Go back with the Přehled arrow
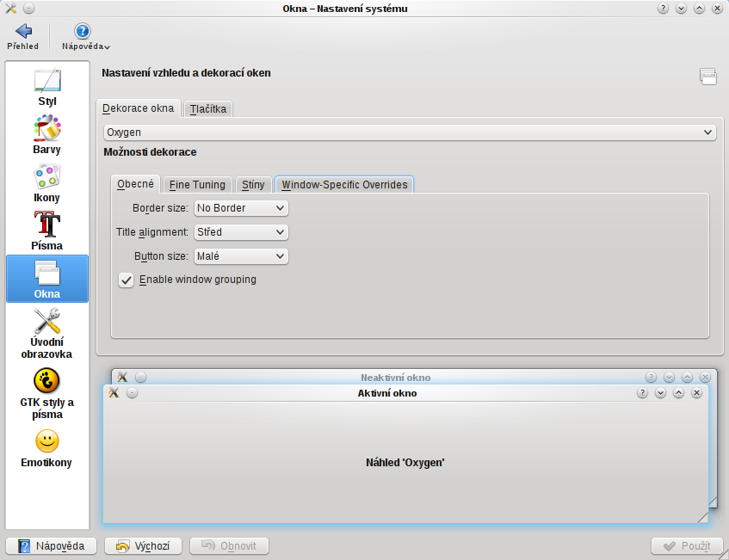Screen dimensions: 729x560 tap(22, 36)
